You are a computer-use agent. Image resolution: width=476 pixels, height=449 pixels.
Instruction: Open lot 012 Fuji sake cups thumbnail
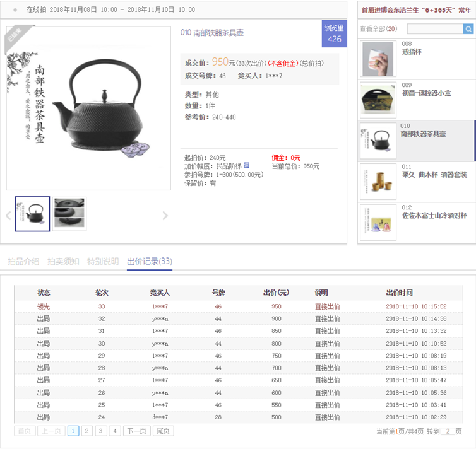pyautogui.click(x=378, y=222)
